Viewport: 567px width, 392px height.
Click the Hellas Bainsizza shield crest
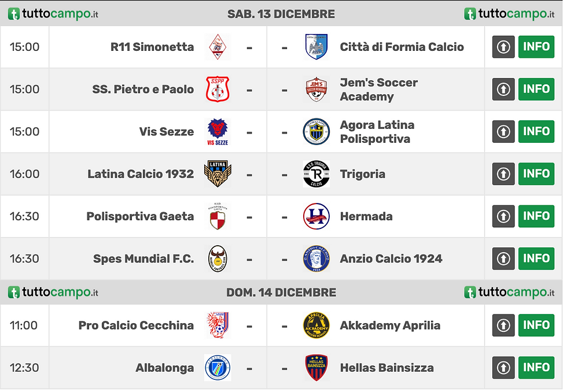click(316, 368)
